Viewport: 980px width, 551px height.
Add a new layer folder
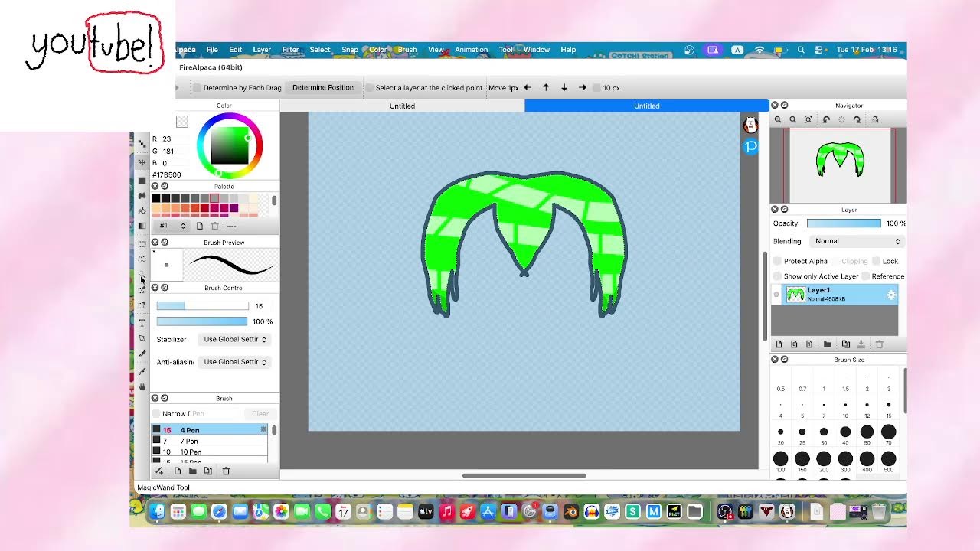pos(828,344)
